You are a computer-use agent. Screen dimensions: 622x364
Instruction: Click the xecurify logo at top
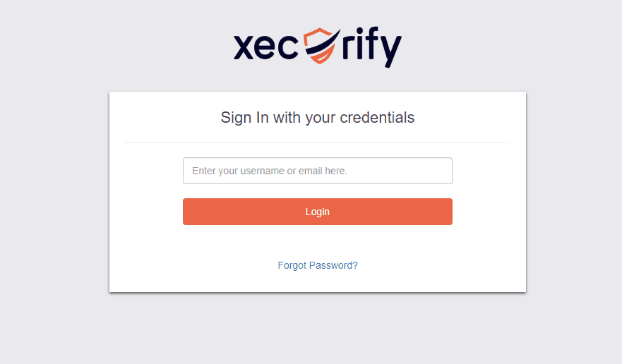[x=317, y=47]
